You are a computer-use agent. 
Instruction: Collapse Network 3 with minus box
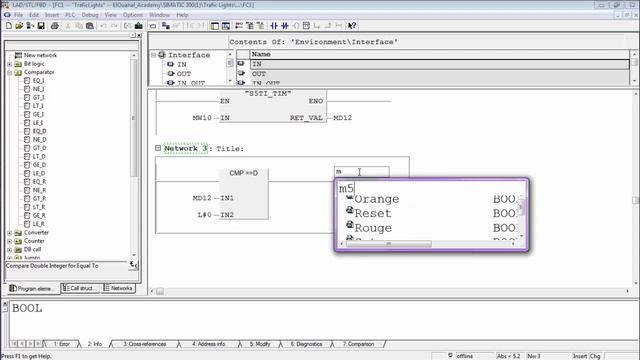(x=158, y=148)
